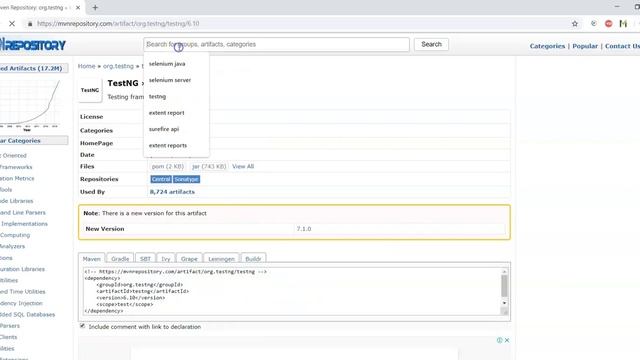Image resolution: width=640 pixels, height=360 pixels.
Task: Click the snippet box scrollbar thumb
Action: click(x=504, y=286)
